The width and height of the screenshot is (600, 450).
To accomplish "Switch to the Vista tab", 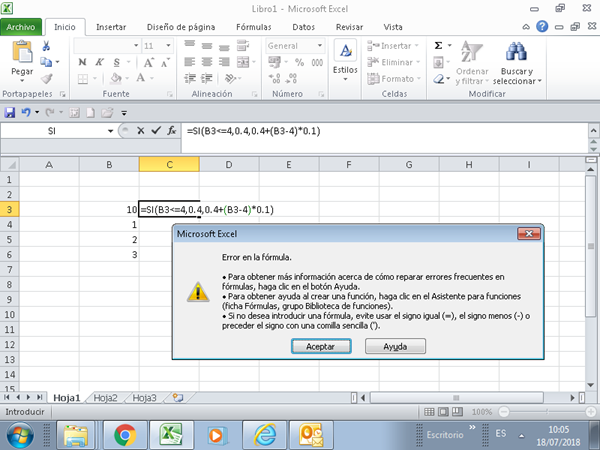I will (393, 27).
